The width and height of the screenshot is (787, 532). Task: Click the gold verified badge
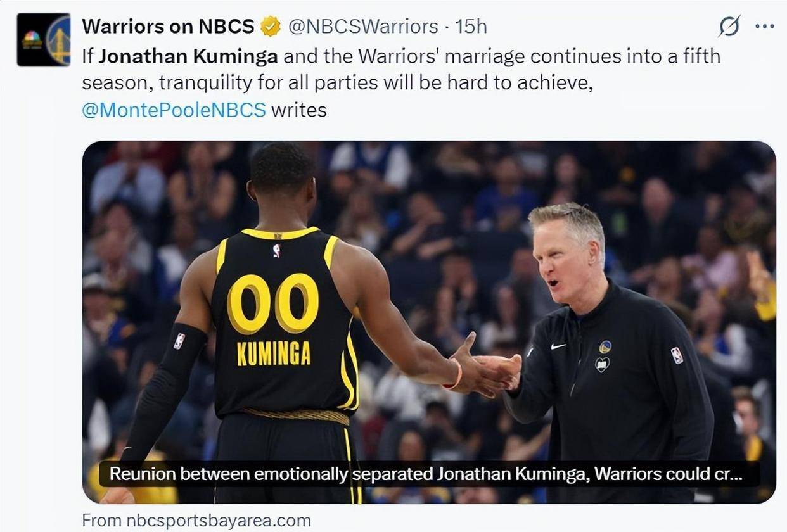point(271,27)
